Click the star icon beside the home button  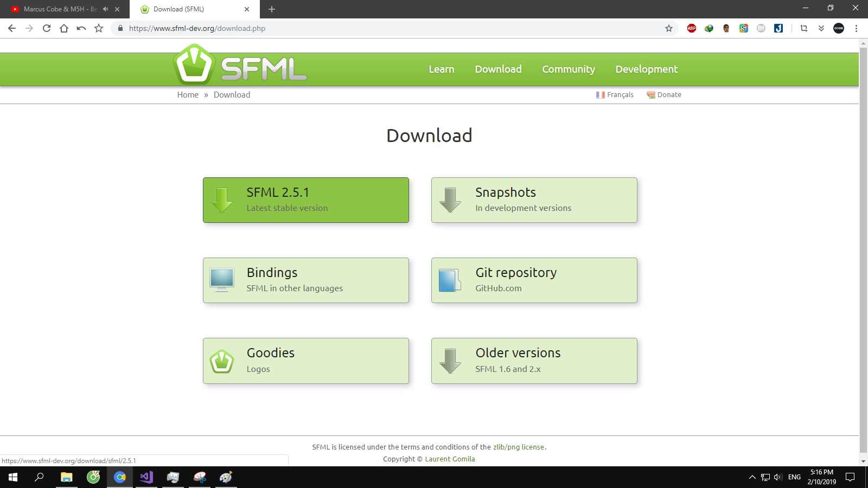pos(99,28)
